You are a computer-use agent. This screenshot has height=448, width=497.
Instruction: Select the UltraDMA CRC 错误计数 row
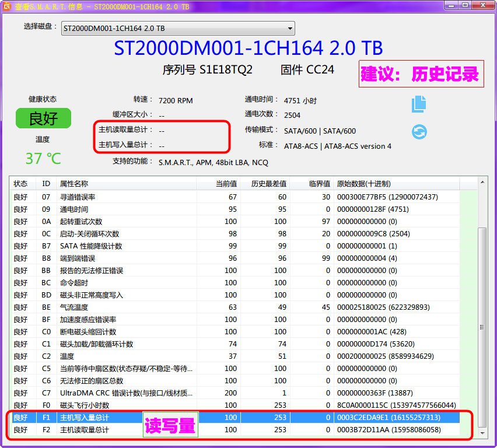pos(235,393)
